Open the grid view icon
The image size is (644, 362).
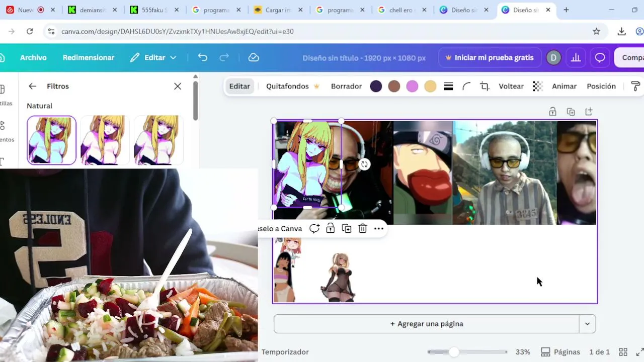(x=623, y=352)
